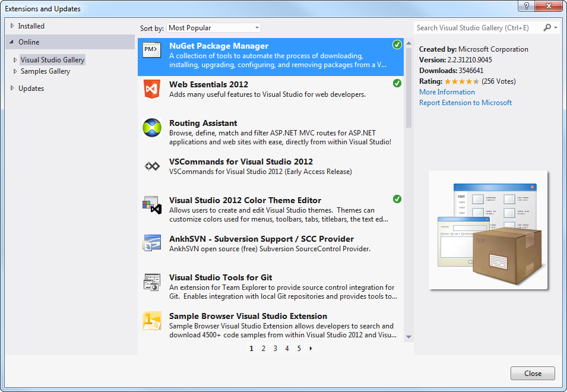Select the Sample Browser extension icon
This screenshot has width=567, height=392.
(x=152, y=321)
